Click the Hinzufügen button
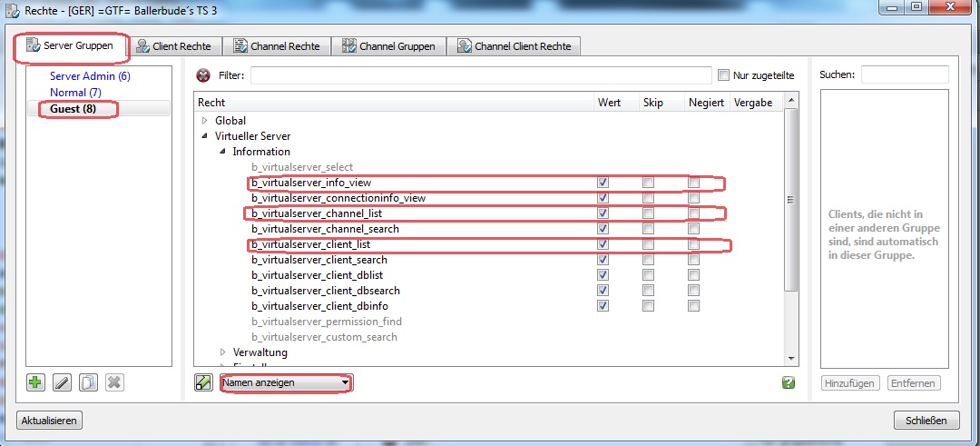Viewport: 980px width, 446px height. (x=850, y=383)
